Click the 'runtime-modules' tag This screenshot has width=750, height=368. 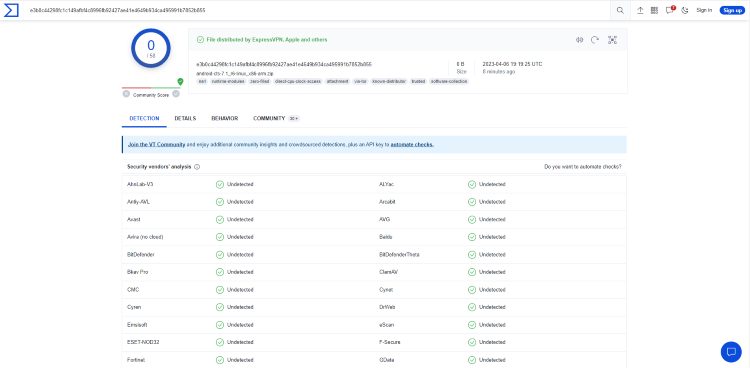(x=227, y=81)
